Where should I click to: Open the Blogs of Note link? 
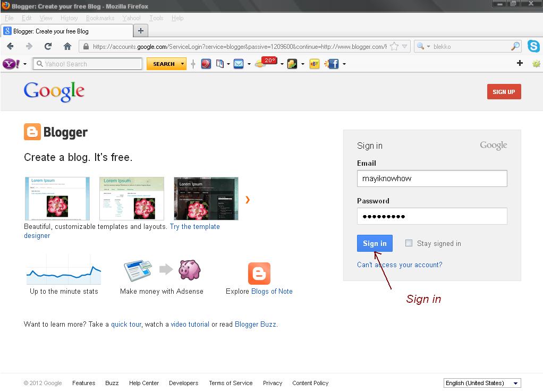(x=272, y=291)
